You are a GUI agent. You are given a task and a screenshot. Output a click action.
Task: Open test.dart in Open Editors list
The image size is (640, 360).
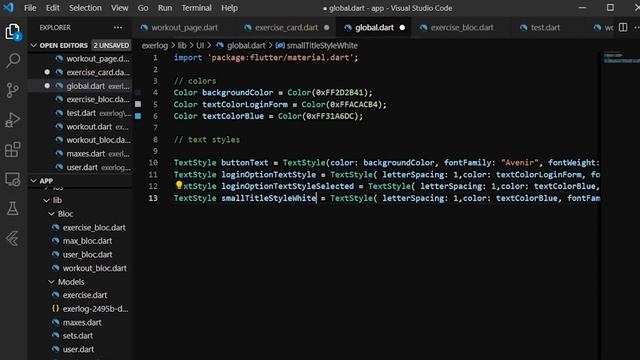pos(81,113)
